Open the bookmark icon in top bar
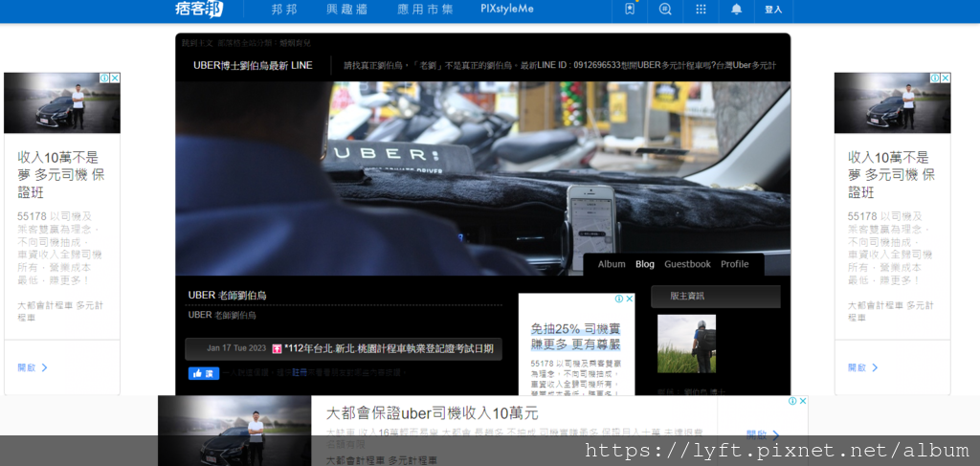The height and width of the screenshot is (466, 980). [630, 10]
